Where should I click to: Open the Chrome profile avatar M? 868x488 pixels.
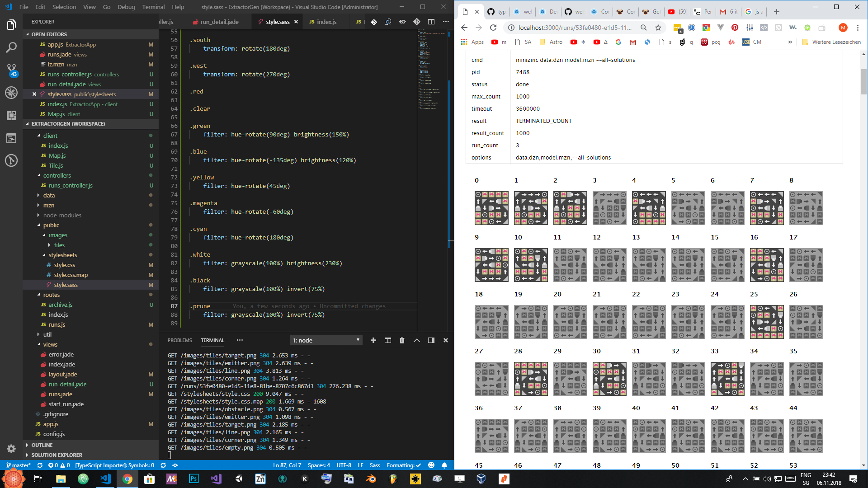(843, 28)
